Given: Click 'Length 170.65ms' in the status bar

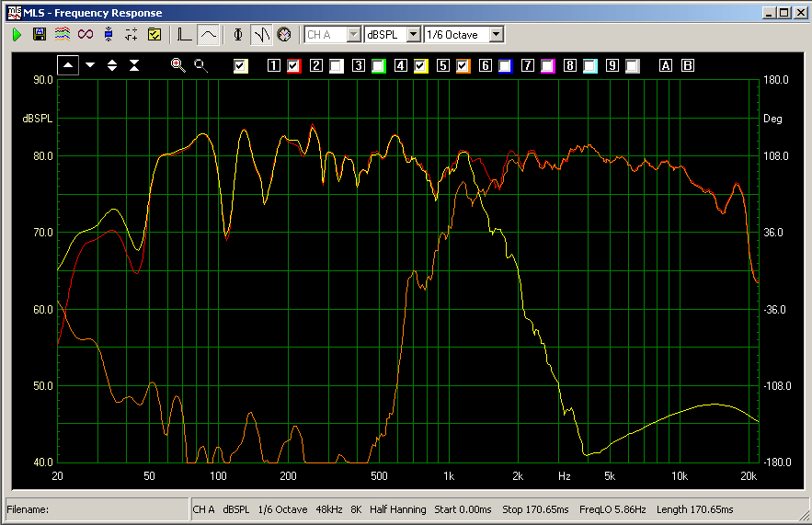Looking at the screenshot, I should point(694,509).
